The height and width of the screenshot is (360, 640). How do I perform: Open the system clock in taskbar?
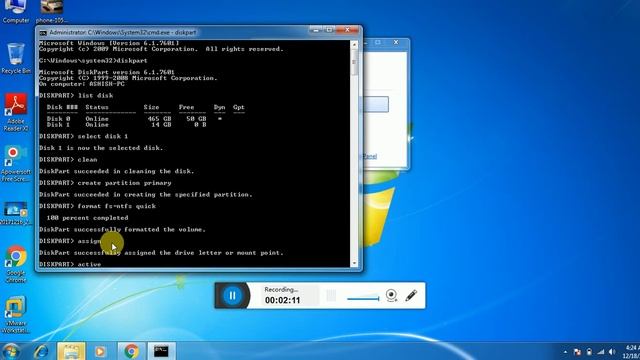[632, 352]
